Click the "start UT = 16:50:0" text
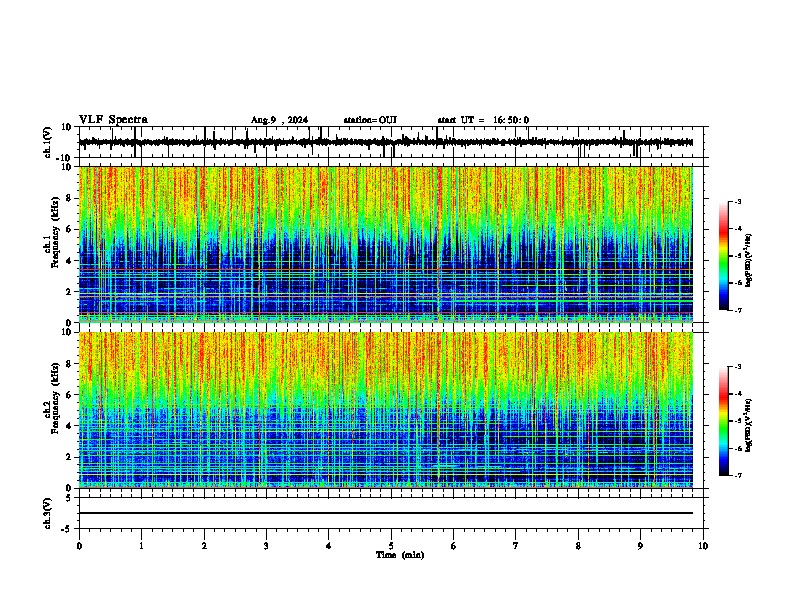 483,120
